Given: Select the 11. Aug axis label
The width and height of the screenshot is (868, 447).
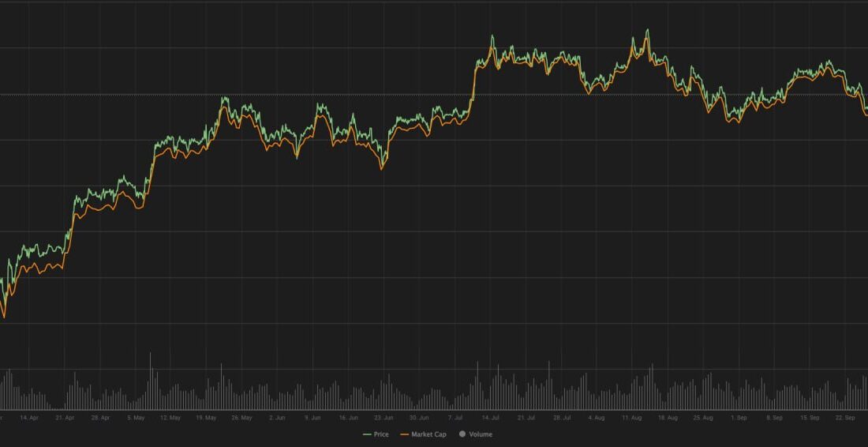Looking at the screenshot, I should pos(631,417).
